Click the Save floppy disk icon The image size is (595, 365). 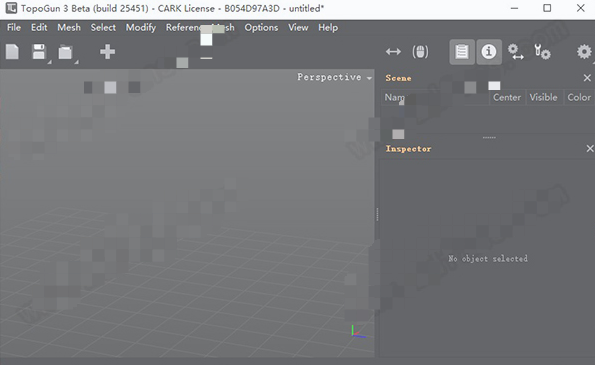[x=39, y=52]
